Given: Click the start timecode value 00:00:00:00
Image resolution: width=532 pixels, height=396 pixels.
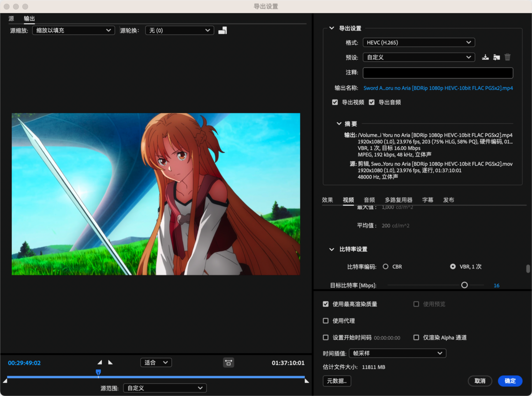Looking at the screenshot, I should (387, 338).
